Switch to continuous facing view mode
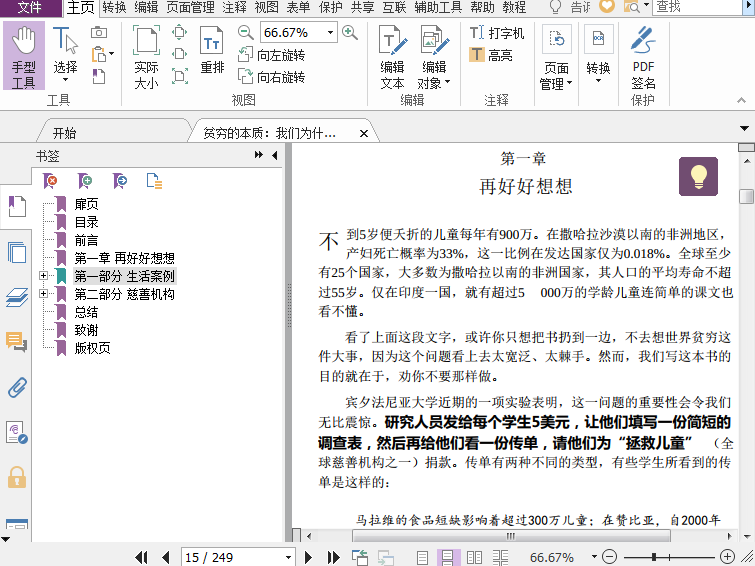 tap(500, 557)
